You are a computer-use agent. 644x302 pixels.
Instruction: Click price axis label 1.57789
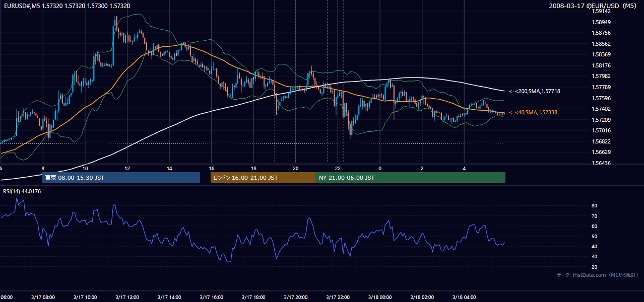point(602,87)
